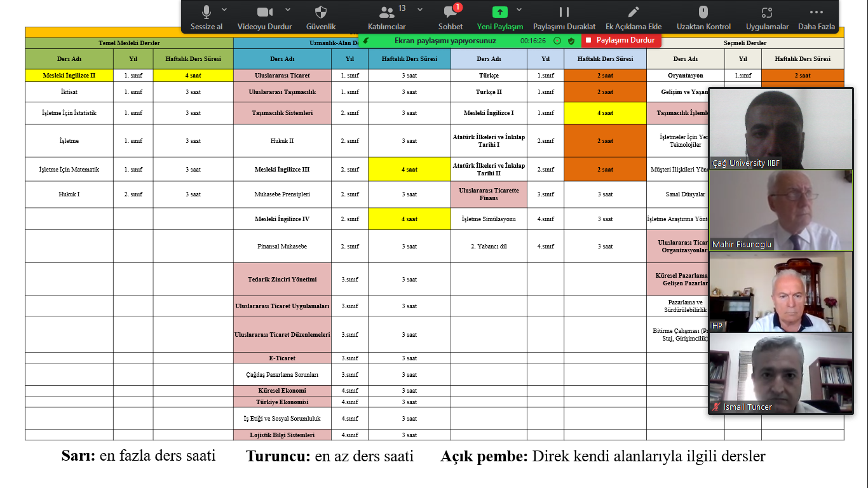Click Temel Mesleki Dersler header
The height and width of the screenshot is (488, 868).
pos(129,43)
